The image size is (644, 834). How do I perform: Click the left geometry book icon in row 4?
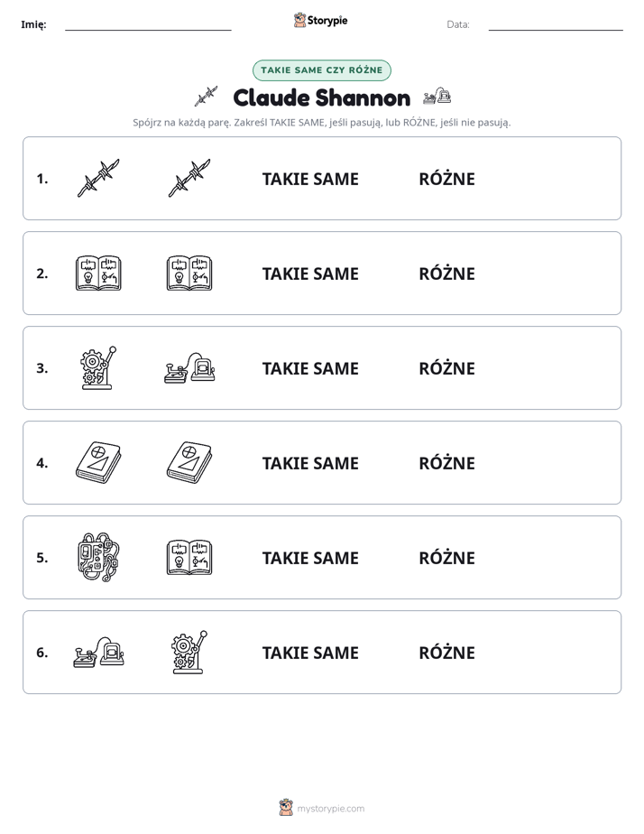[x=98, y=462]
